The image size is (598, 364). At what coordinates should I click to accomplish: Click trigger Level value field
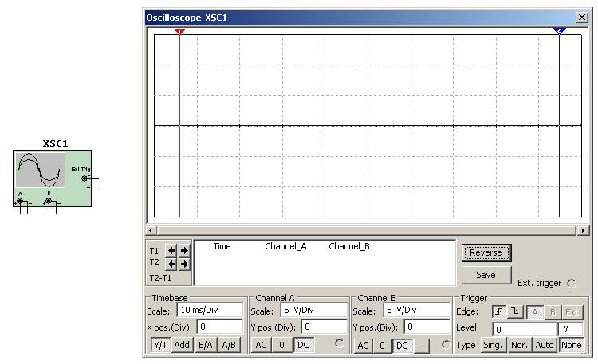click(524, 329)
